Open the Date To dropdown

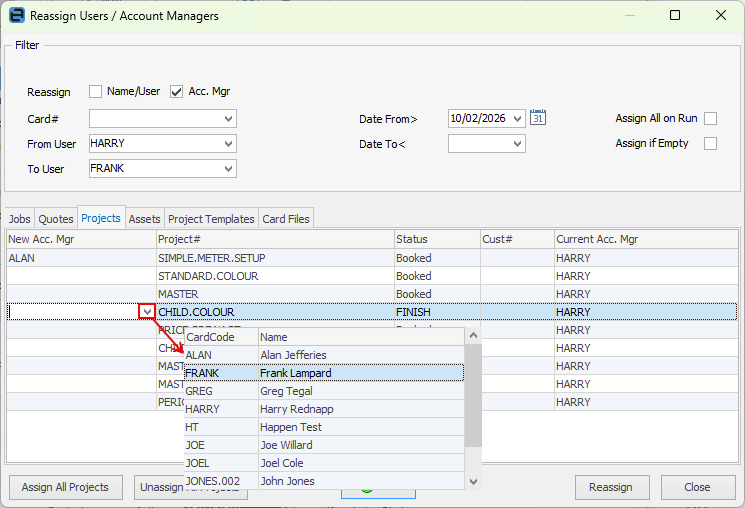tap(517, 144)
